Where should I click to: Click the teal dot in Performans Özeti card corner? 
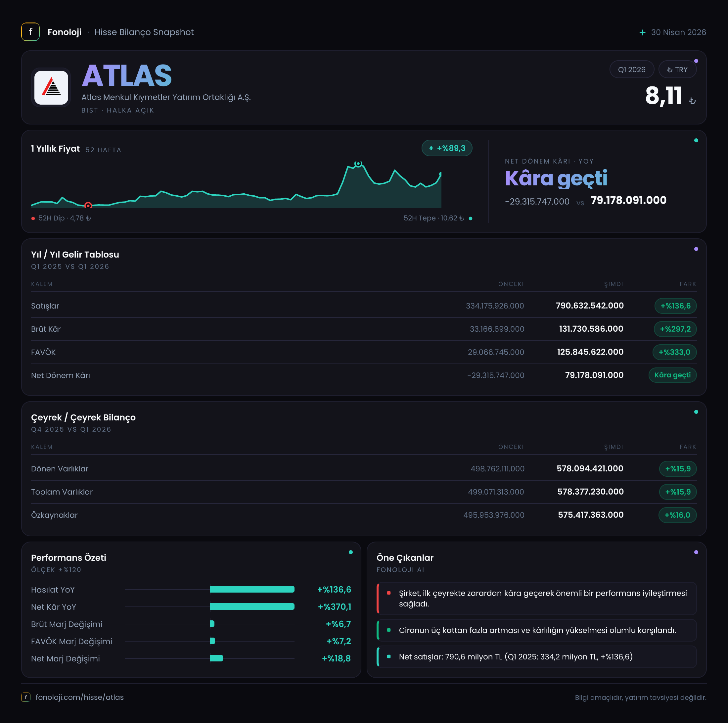click(x=351, y=552)
